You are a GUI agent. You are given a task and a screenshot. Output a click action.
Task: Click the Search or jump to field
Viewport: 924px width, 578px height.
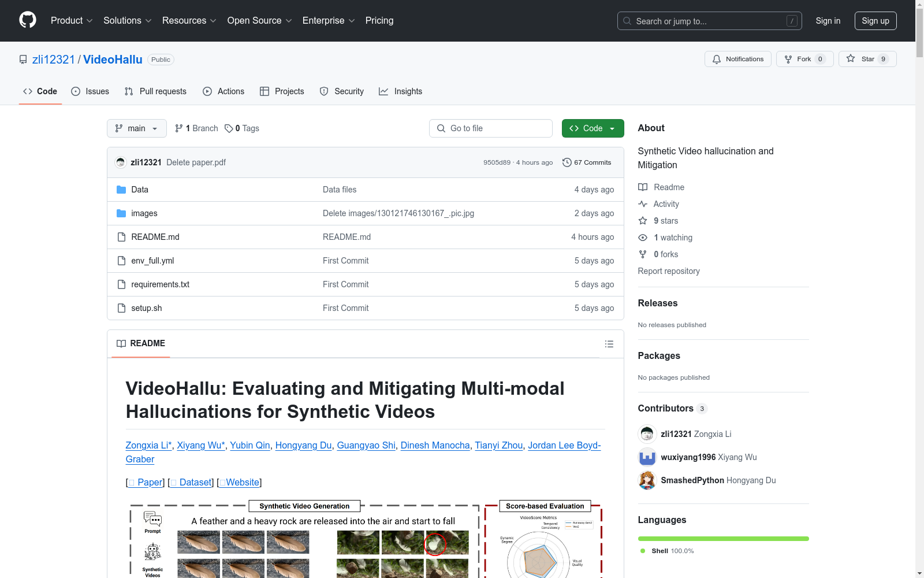[x=710, y=21]
